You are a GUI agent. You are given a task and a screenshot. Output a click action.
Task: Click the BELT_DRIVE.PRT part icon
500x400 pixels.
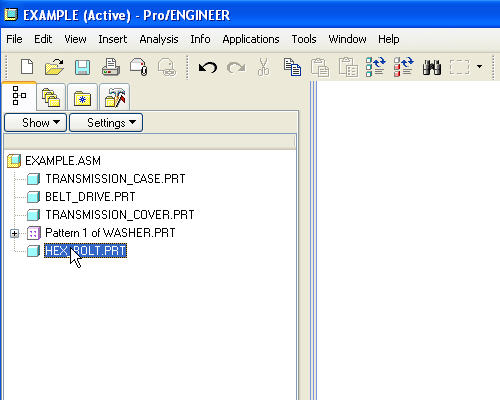click(33, 197)
